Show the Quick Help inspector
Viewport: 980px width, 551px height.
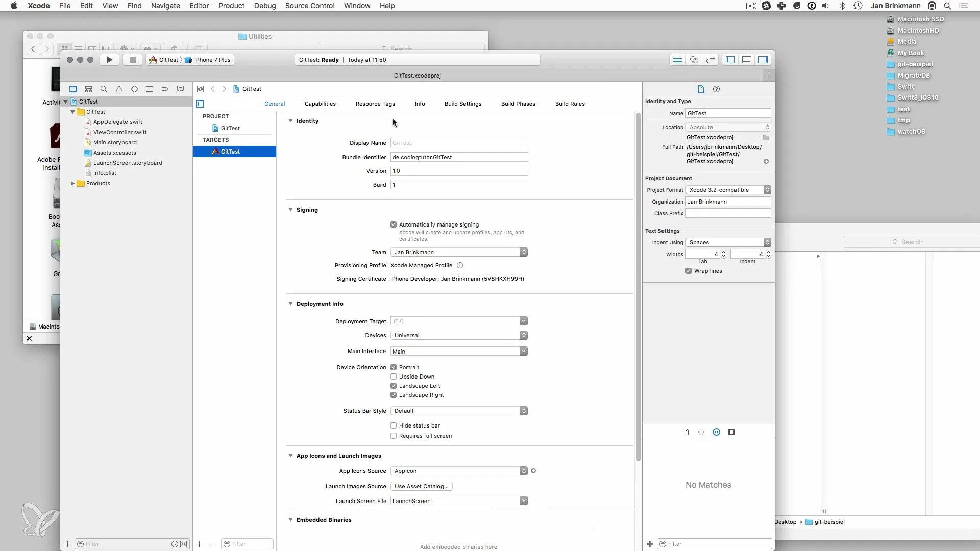716,89
